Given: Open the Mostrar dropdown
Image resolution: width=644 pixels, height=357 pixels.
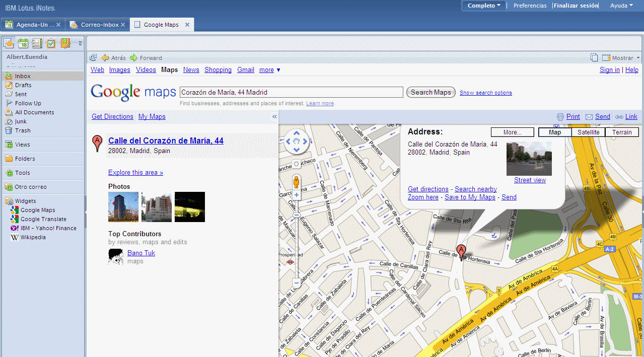Looking at the screenshot, I should click(x=621, y=57).
